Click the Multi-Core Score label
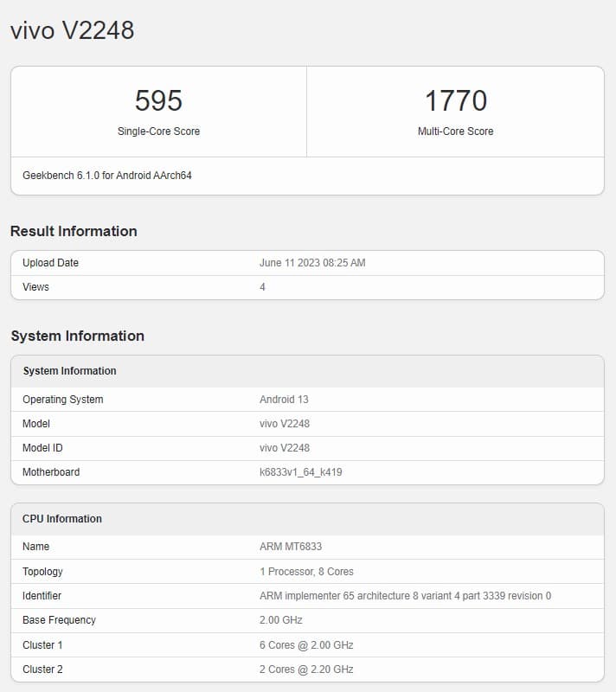 click(455, 131)
